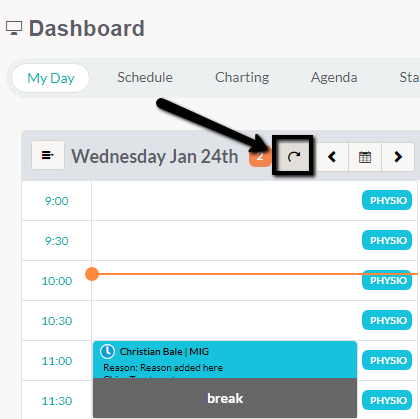The width and height of the screenshot is (420, 419).
Task: Switch to the Agenda tab
Action: (x=334, y=77)
